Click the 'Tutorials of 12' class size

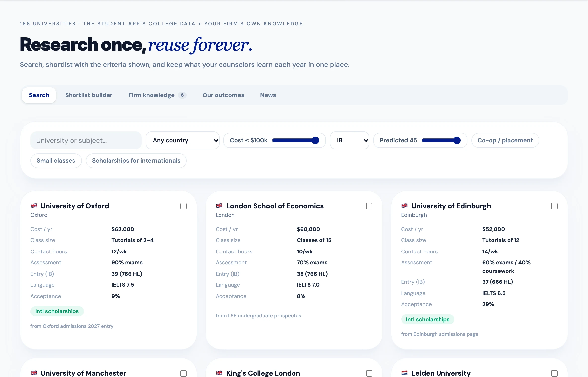click(501, 240)
